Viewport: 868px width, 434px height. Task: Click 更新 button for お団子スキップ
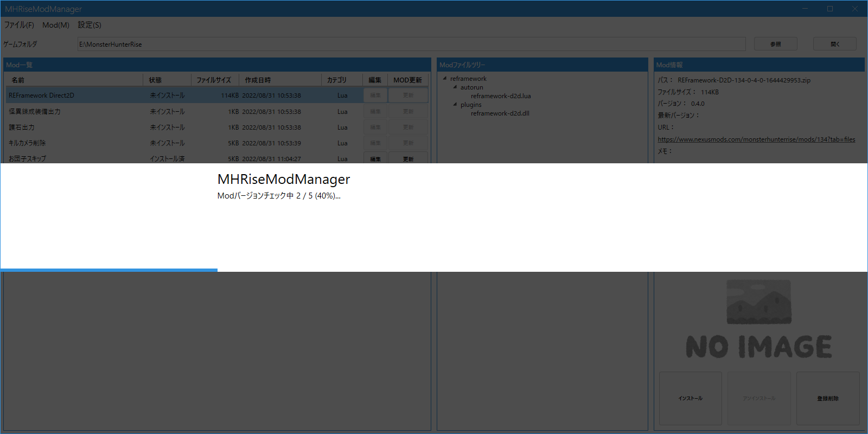coord(409,158)
